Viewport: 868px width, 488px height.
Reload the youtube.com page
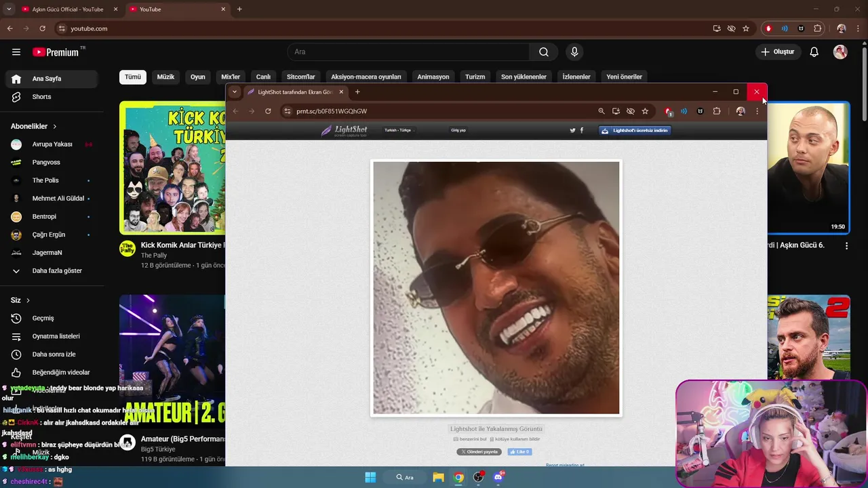pyautogui.click(x=42, y=28)
